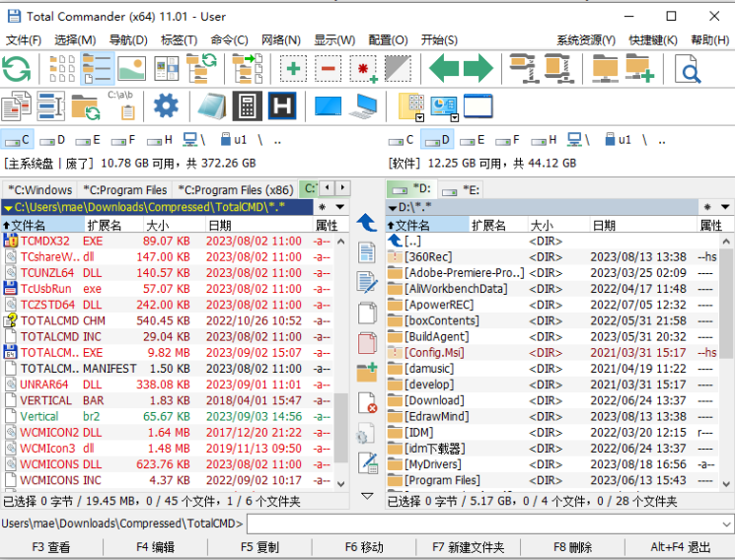Open the search magnifier icon

point(688,69)
